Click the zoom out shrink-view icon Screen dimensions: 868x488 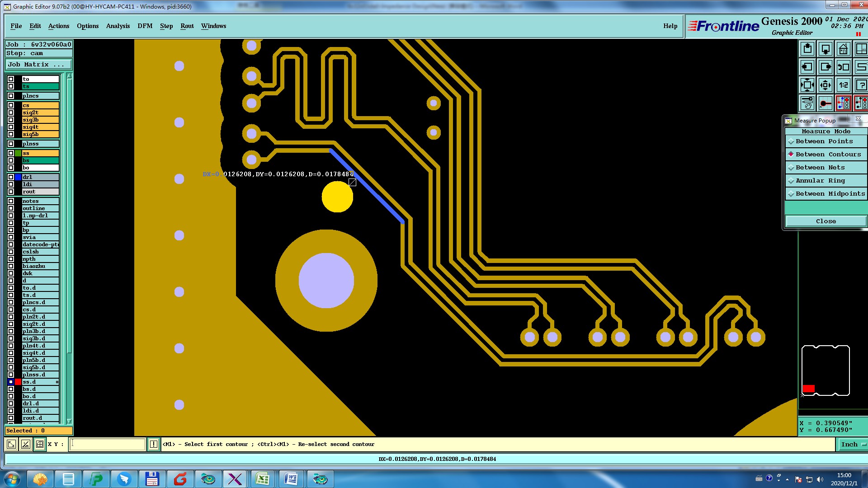point(826,85)
